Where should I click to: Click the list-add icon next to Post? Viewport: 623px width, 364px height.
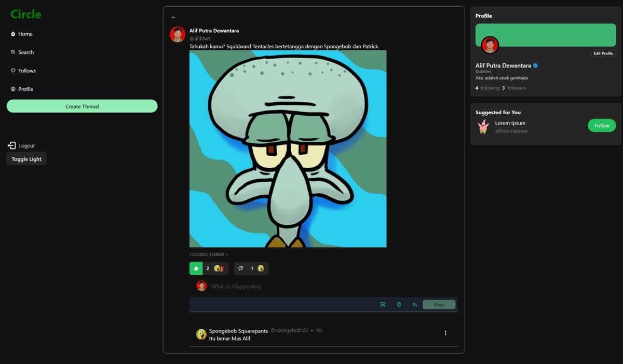(x=415, y=304)
